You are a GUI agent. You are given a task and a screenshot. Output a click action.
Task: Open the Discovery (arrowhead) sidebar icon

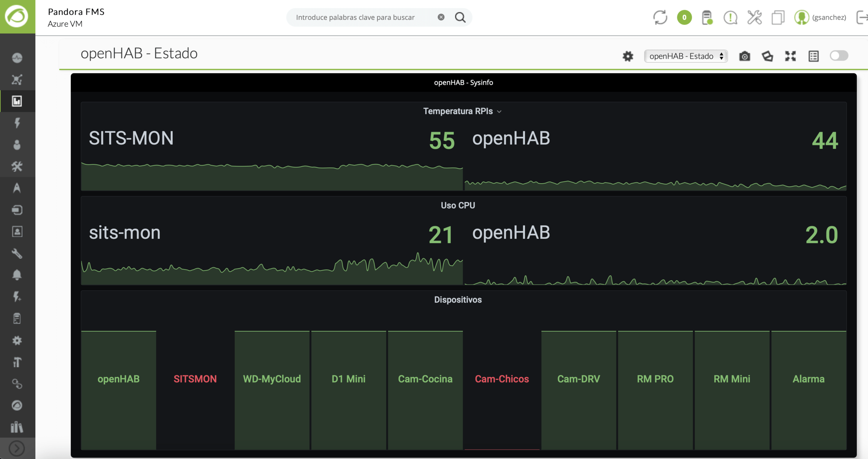(17, 188)
